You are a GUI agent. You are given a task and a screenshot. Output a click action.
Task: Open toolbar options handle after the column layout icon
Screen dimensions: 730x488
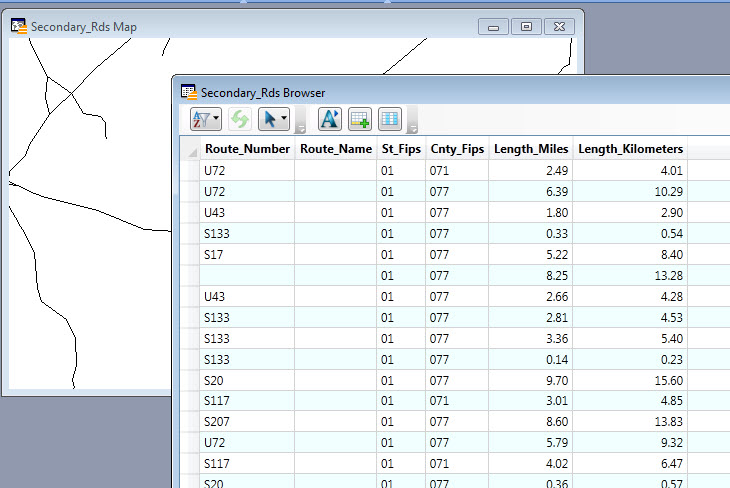(x=412, y=120)
